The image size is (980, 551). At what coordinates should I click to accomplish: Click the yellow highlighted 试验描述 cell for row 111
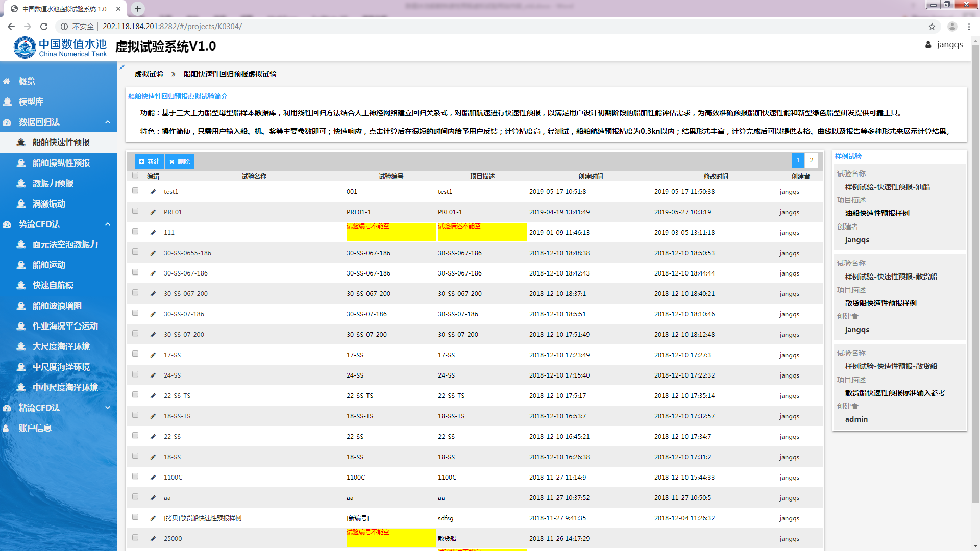(482, 233)
